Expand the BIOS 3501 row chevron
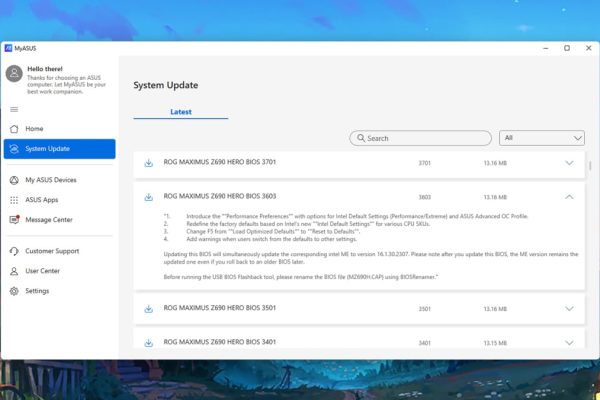The height and width of the screenshot is (400, 600). pyautogui.click(x=569, y=309)
